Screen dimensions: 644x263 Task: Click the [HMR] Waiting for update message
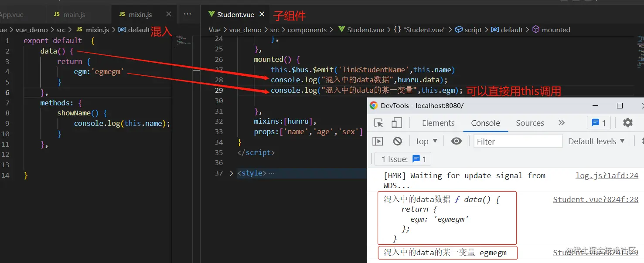(464, 180)
